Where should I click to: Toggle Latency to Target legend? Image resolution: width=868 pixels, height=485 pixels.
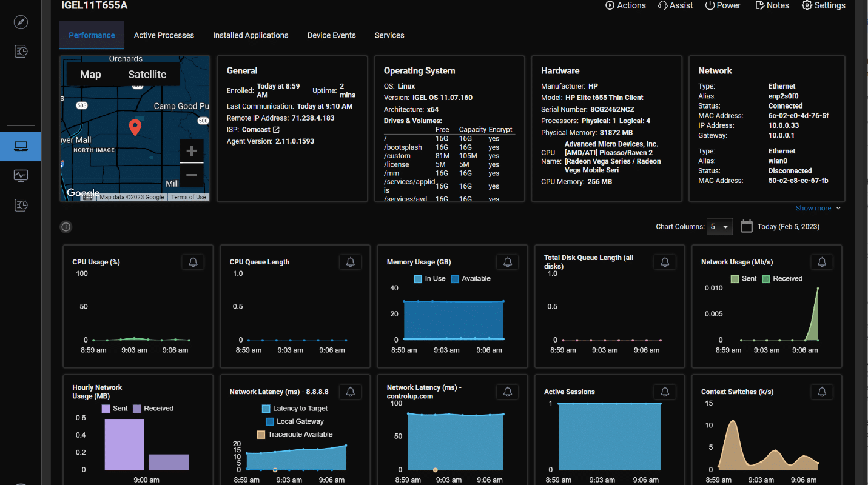295,409
